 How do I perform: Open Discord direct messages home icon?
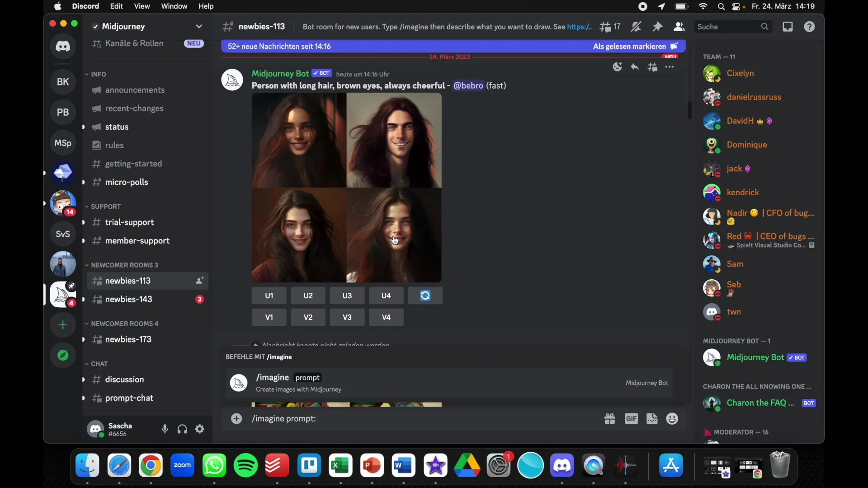coord(63,47)
